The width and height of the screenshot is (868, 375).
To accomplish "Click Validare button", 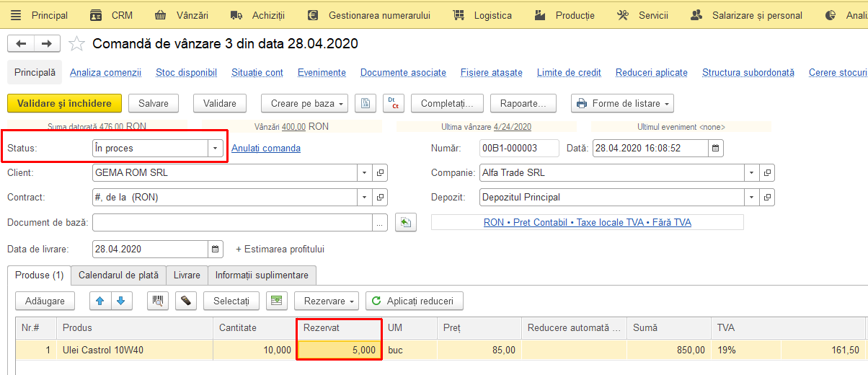I will [x=220, y=103].
